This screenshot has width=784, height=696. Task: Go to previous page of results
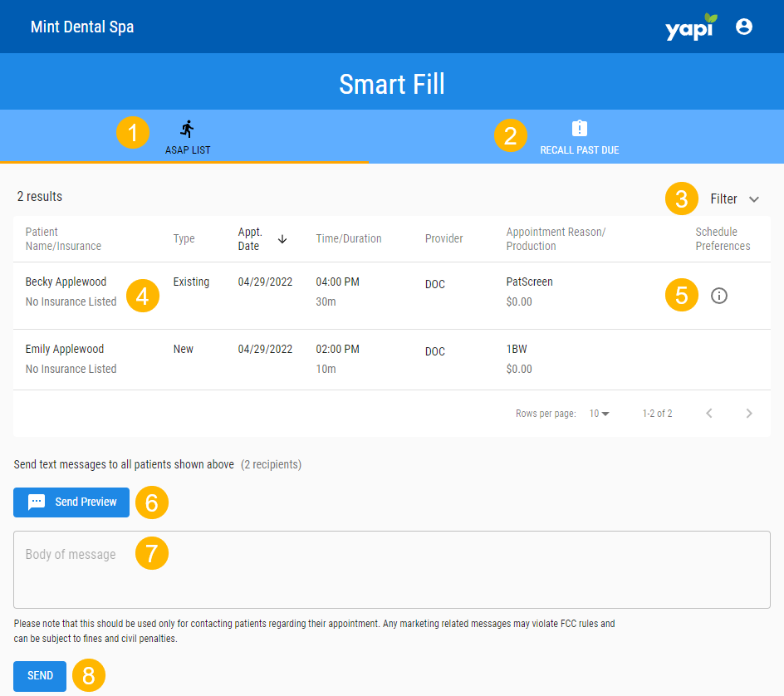coord(709,413)
